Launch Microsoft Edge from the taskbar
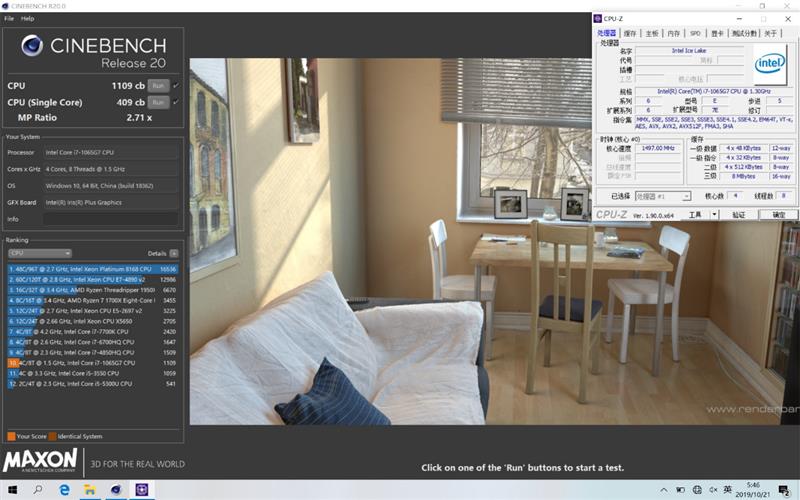 coord(65,489)
